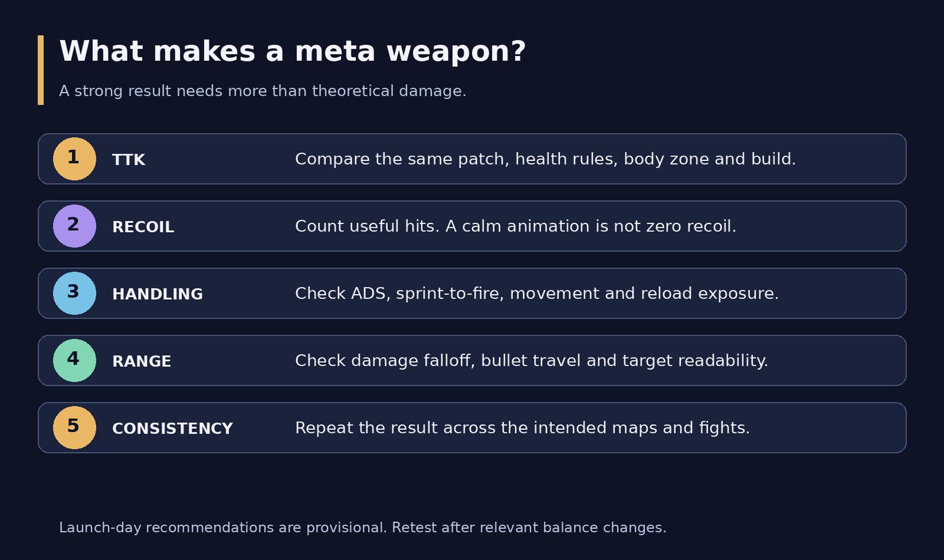Click the blue number 3 circle
944x560 pixels.
[x=74, y=294]
